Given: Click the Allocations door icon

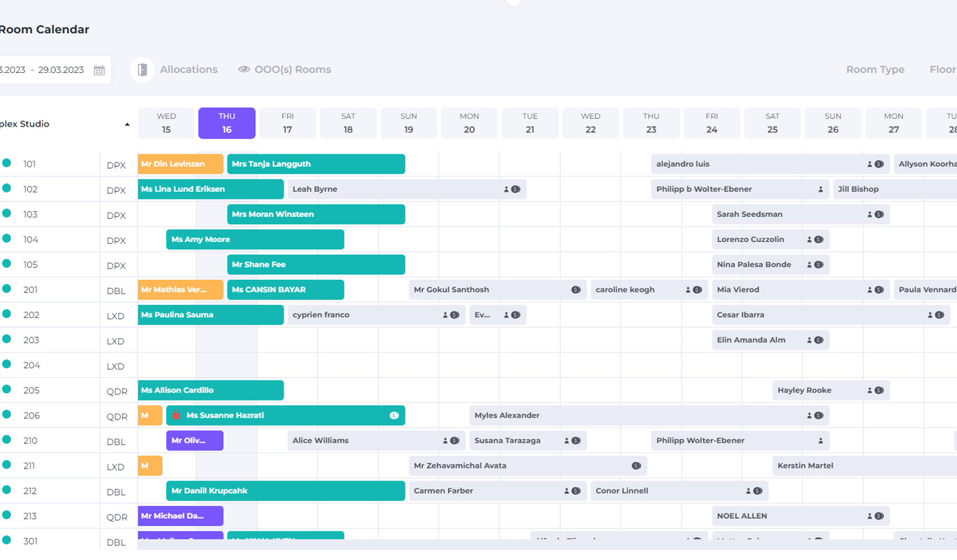Looking at the screenshot, I should click(x=142, y=70).
